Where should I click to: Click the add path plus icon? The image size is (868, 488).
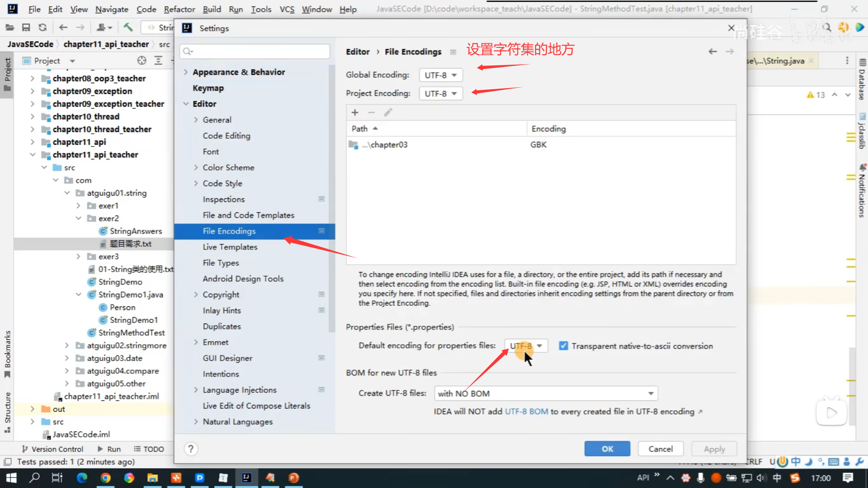pyautogui.click(x=355, y=113)
